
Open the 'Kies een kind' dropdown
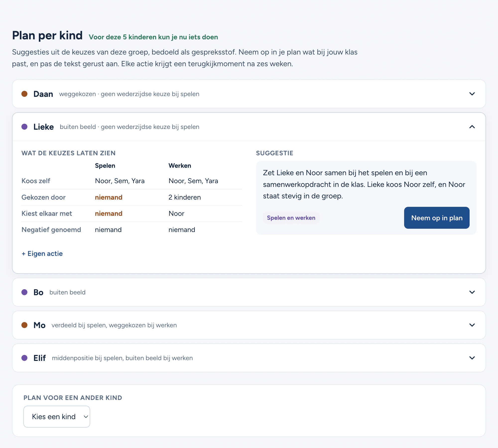[x=57, y=417]
